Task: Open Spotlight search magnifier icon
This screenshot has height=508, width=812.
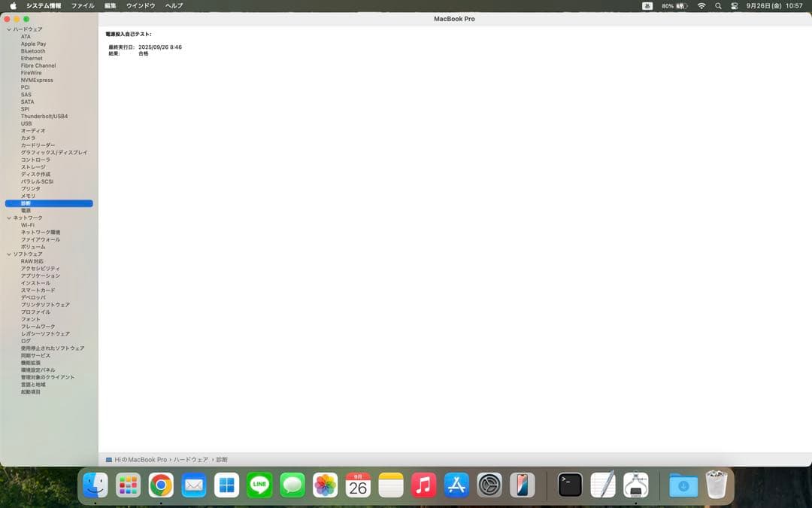Action: [x=718, y=5]
